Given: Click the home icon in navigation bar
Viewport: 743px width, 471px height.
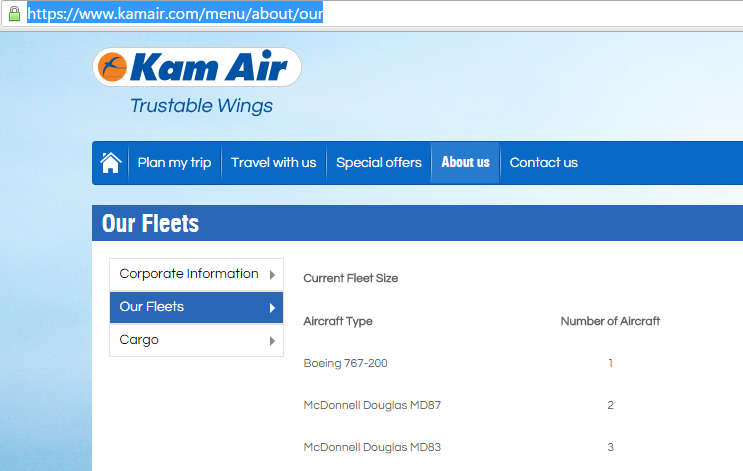Looking at the screenshot, I should (x=111, y=162).
